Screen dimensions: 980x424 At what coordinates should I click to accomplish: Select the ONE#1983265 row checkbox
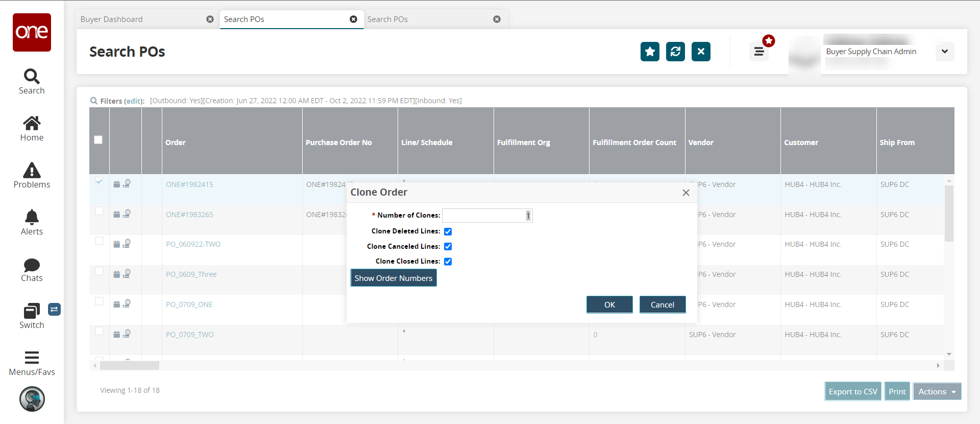tap(99, 211)
